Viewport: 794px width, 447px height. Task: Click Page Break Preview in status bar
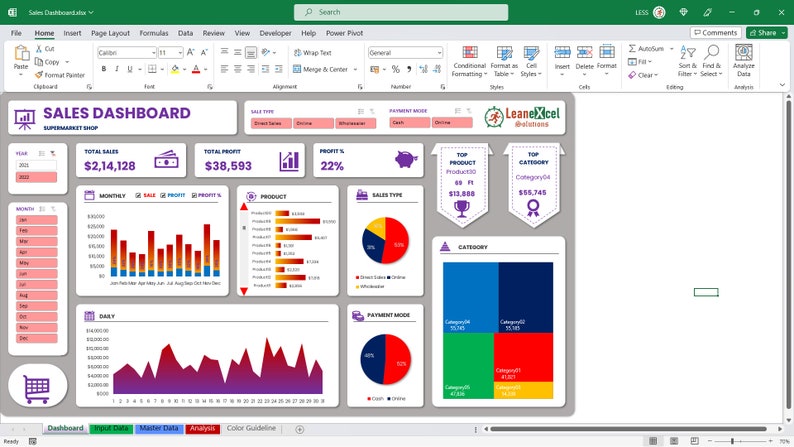click(x=694, y=441)
